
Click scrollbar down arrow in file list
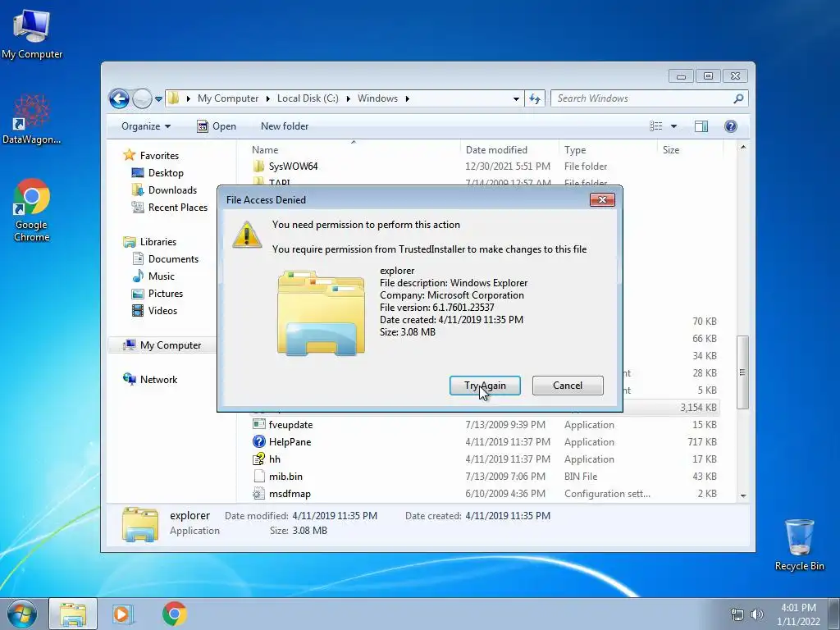[743, 495]
